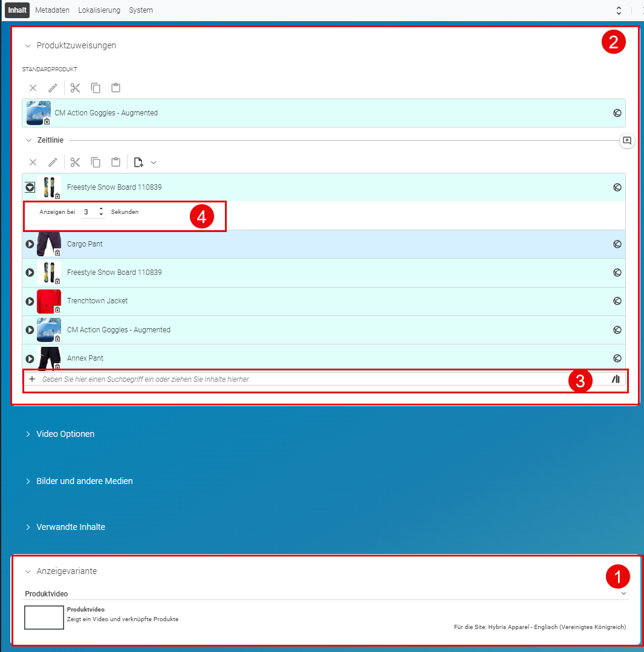Click copy icon in Zeitlinie toolbar
Image resolution: width=644 pixels, height=652 pixels.
[96, 162]
